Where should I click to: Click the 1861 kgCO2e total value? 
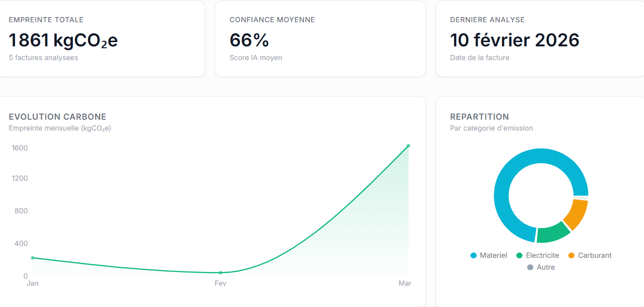pos(62,40)
